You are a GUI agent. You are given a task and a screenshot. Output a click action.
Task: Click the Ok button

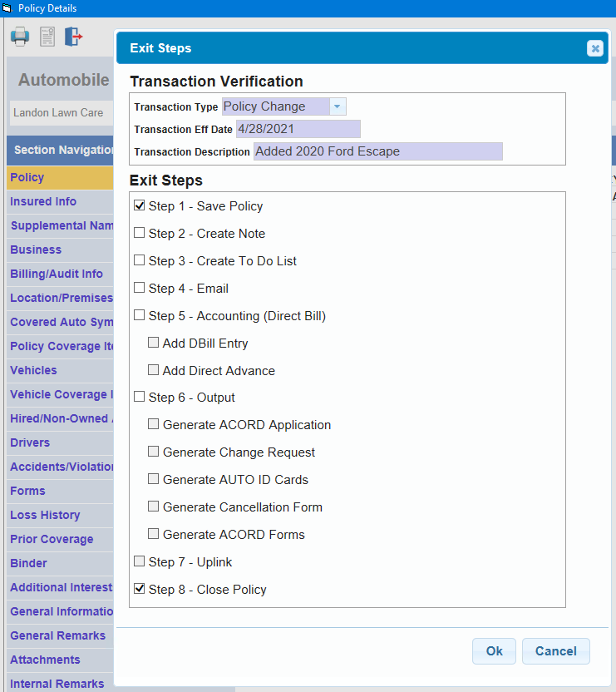coord(494,651)
